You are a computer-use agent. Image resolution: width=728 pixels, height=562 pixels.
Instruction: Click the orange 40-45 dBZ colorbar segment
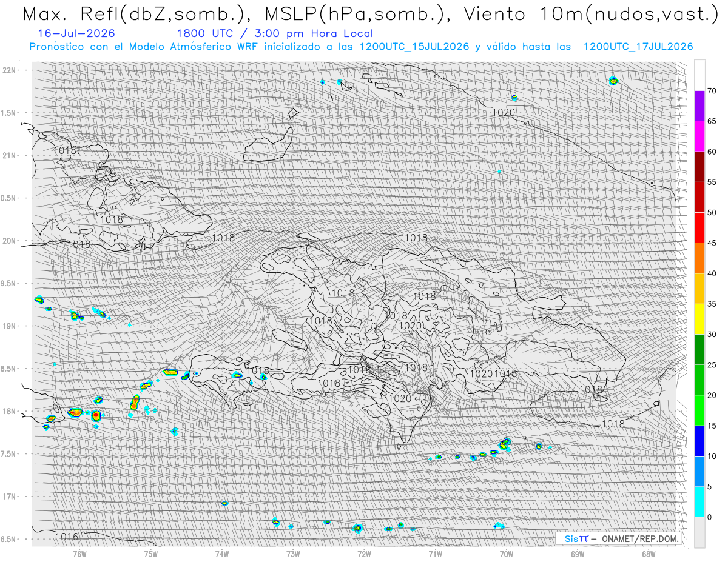pyautogui.click(x=699, y=258)
